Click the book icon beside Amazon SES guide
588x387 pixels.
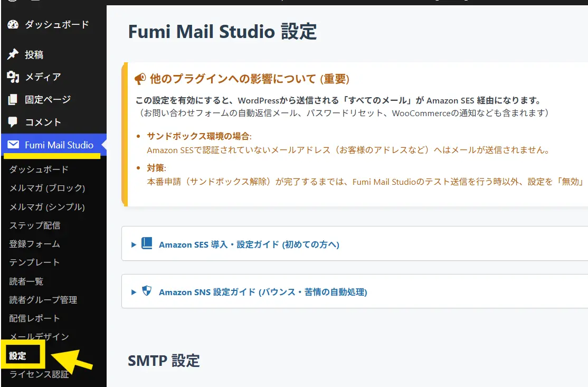[x=147, y=243]
